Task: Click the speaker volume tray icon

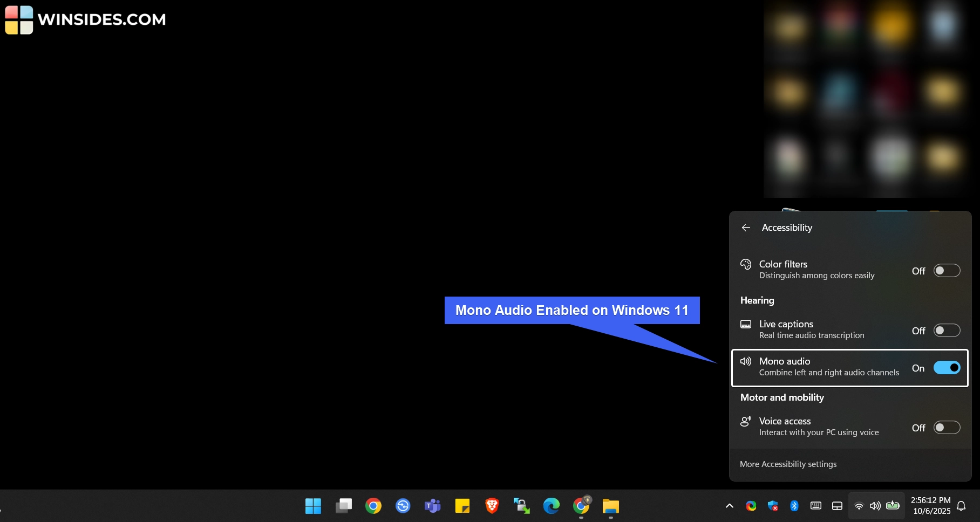Action: [875, 506]
